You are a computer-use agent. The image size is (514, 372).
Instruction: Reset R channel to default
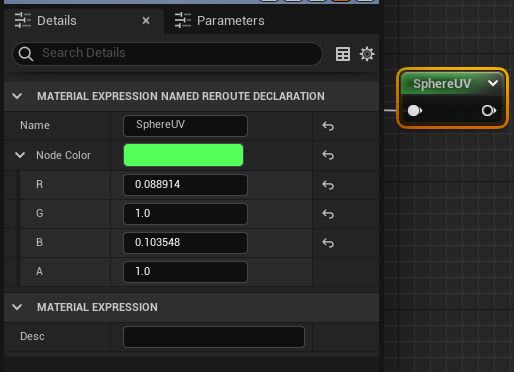point(328,185)
